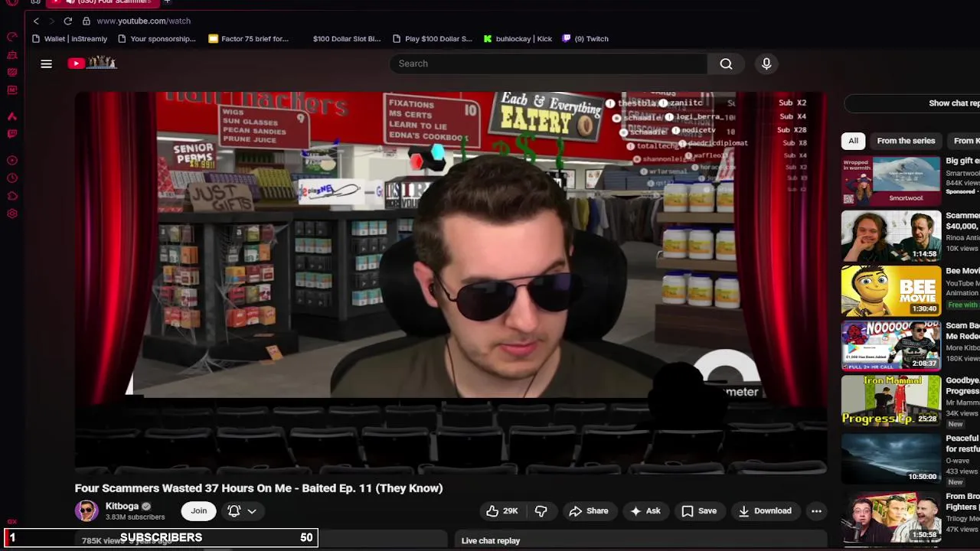Click inside the YouTube Search field
Viewport: 980px width, 551px height.
[x=547, y=64]
